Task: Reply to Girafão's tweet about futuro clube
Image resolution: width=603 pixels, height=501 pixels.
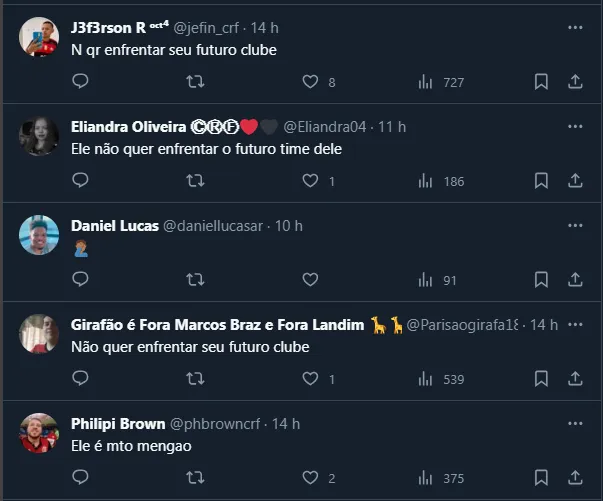Action: [x=81, y=379]
